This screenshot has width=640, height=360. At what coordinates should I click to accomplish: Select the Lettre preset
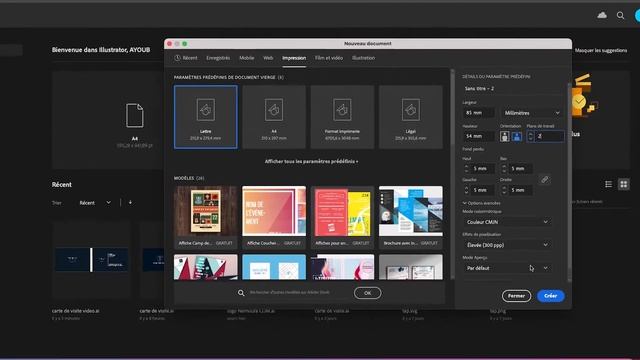pyautogui.click(x=206, y=117)
